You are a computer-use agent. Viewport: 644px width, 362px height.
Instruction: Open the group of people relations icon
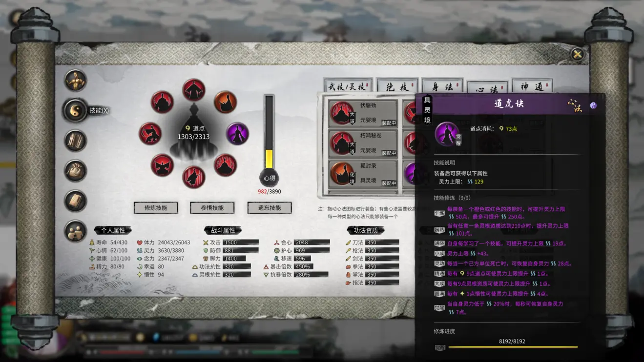(x=76, y=231)
